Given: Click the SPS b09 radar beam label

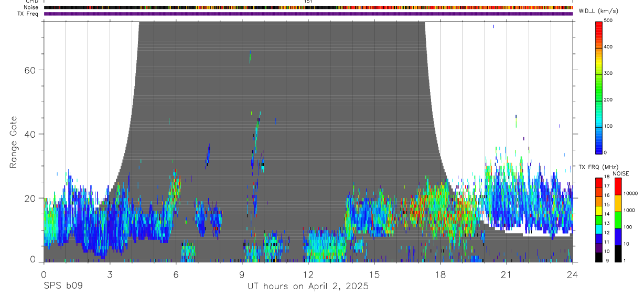Looking at the screenshot, I should coord(63,287).
